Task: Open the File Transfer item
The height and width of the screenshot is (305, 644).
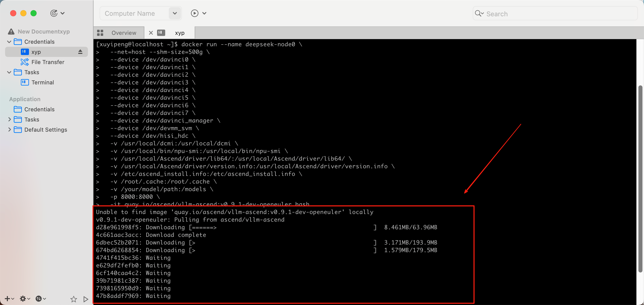Action: pyautogui.click(x=48, y=62)
